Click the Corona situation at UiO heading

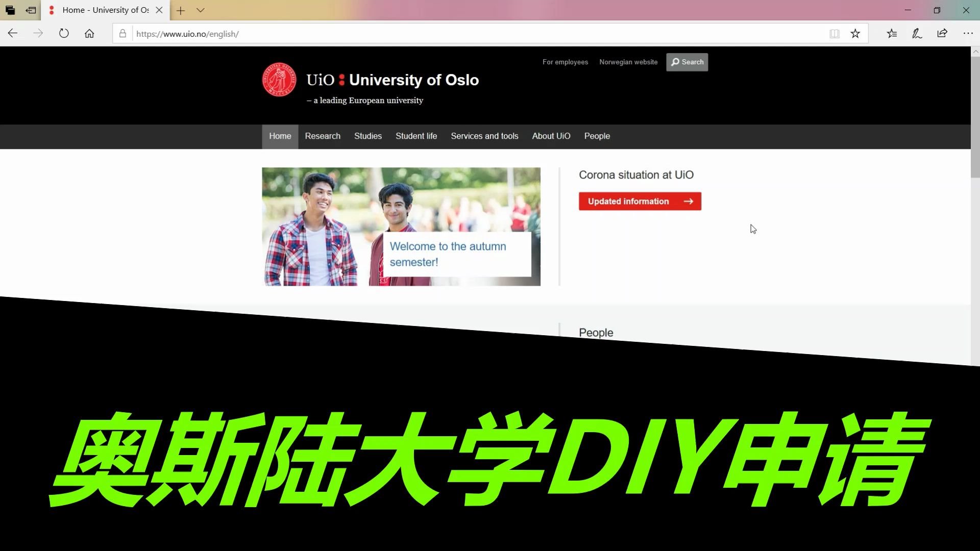tap(636, 175)
